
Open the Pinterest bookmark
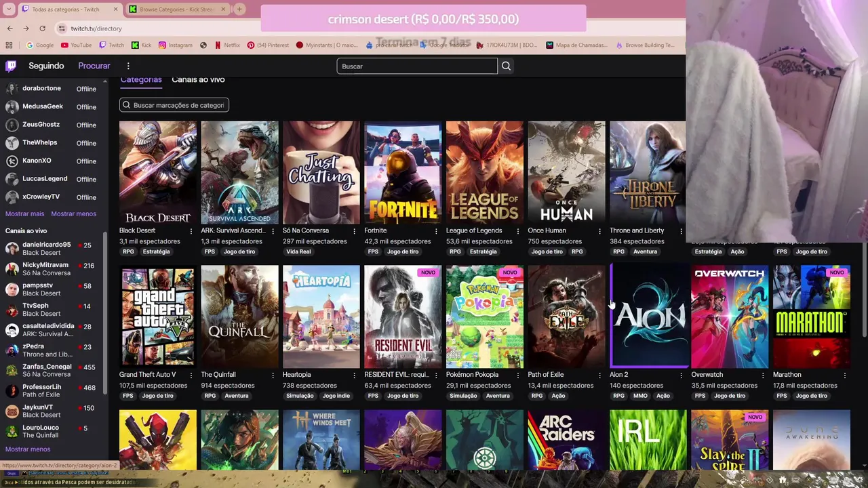[x=268, y=45]
